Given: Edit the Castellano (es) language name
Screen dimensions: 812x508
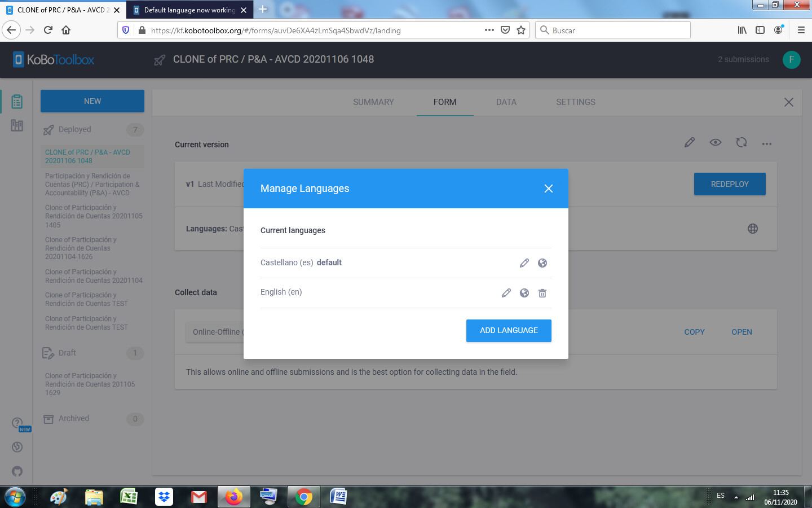Looking at the screenshot, I should [524, 263].
